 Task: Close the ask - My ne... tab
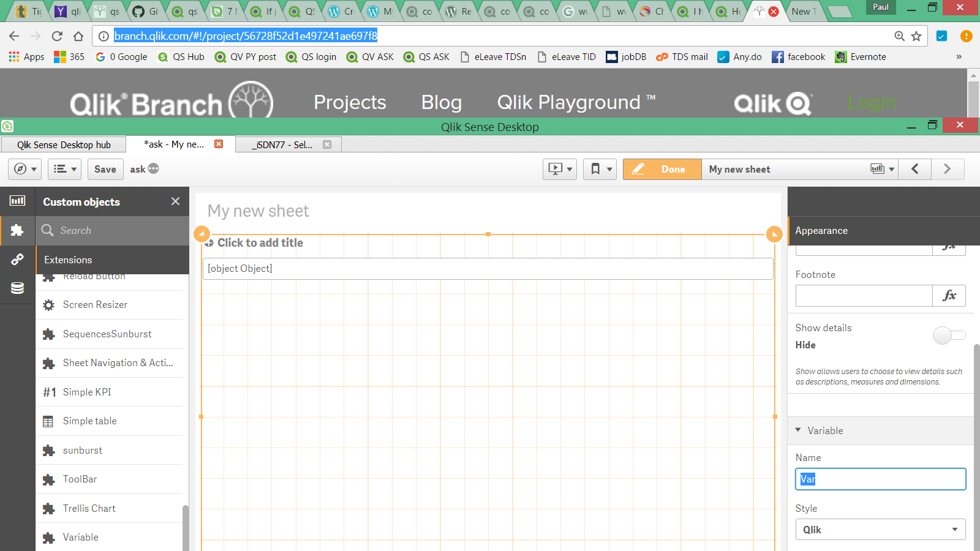click(x=219, y=144)
